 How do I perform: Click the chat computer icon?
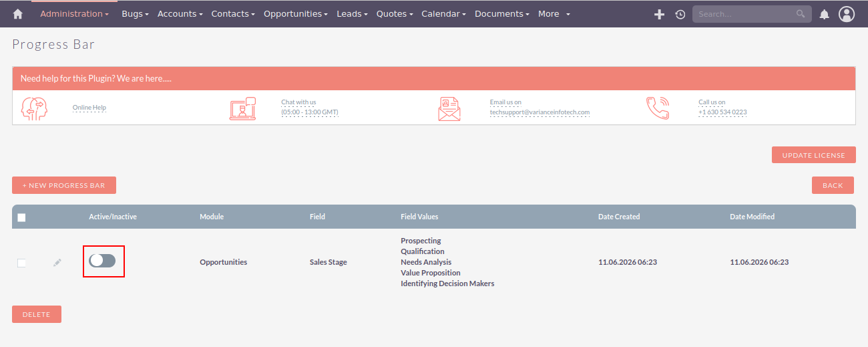(x=242, y=108)
